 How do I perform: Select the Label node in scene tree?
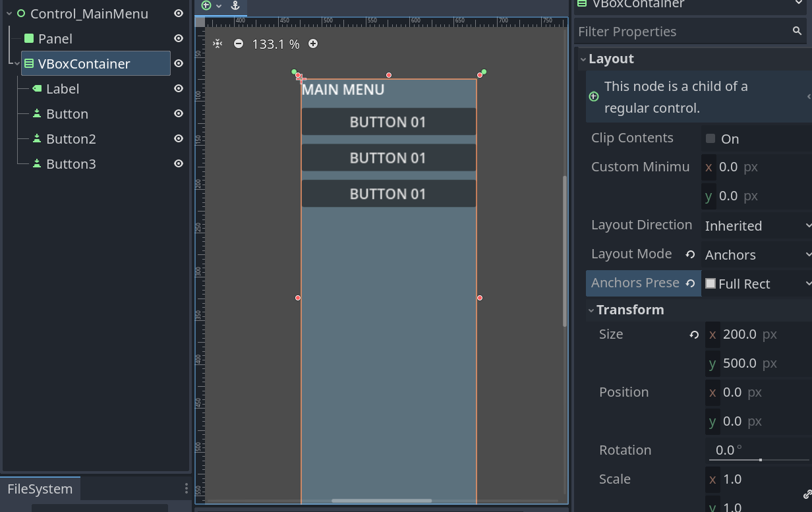pyautogui.click(x=63, y=89)
